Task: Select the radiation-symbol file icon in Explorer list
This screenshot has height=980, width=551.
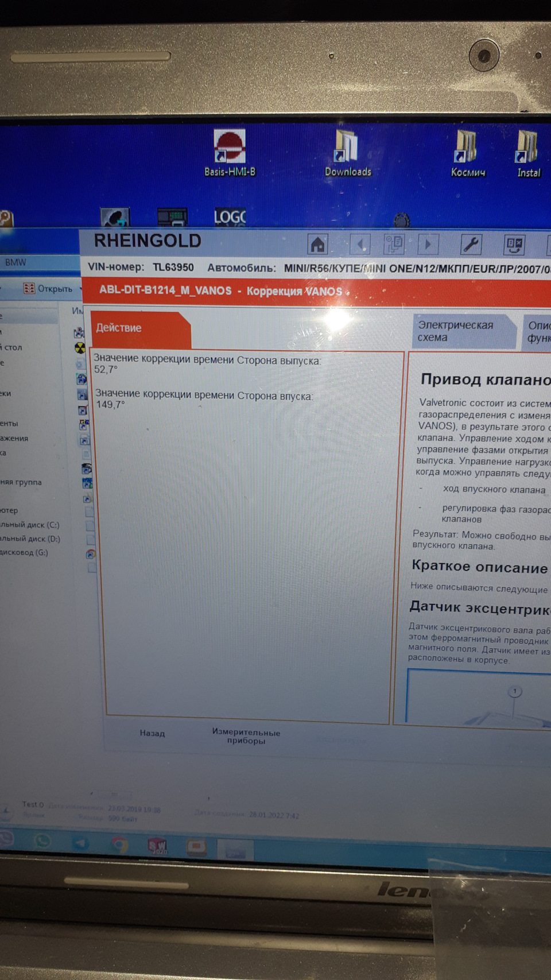Action: [80, 348]
